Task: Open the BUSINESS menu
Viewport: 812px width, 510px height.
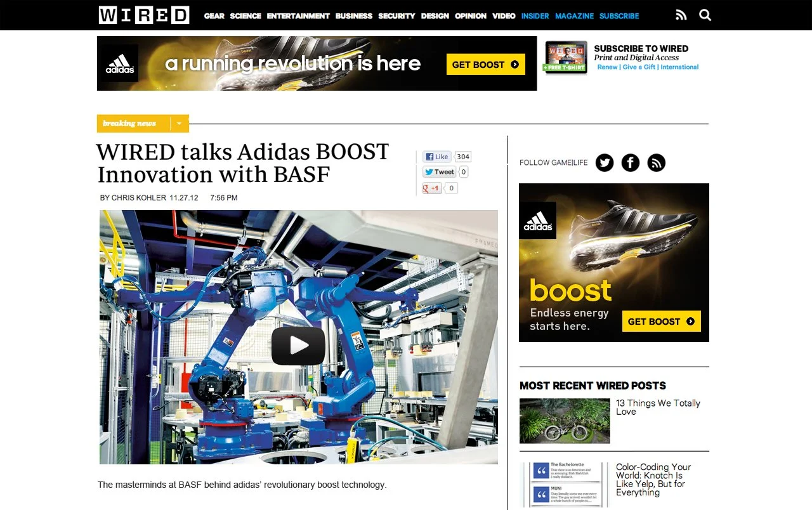Action: coord(354,16)
